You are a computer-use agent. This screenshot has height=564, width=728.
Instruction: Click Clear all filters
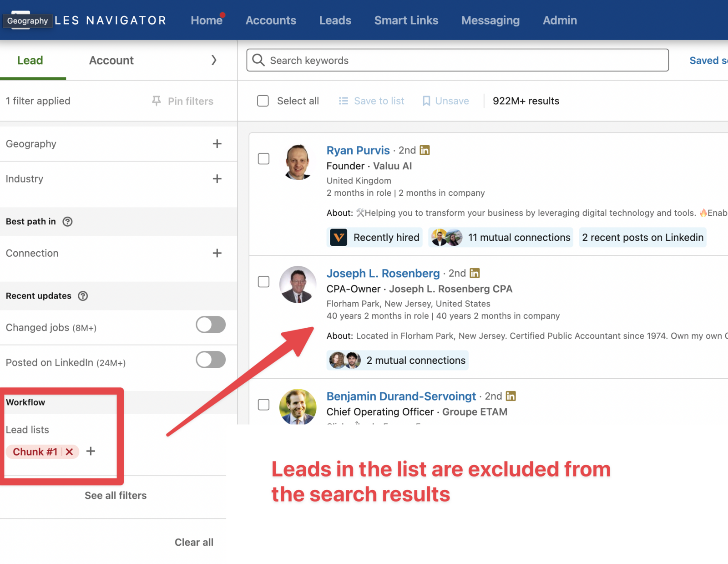coord(194,542)
